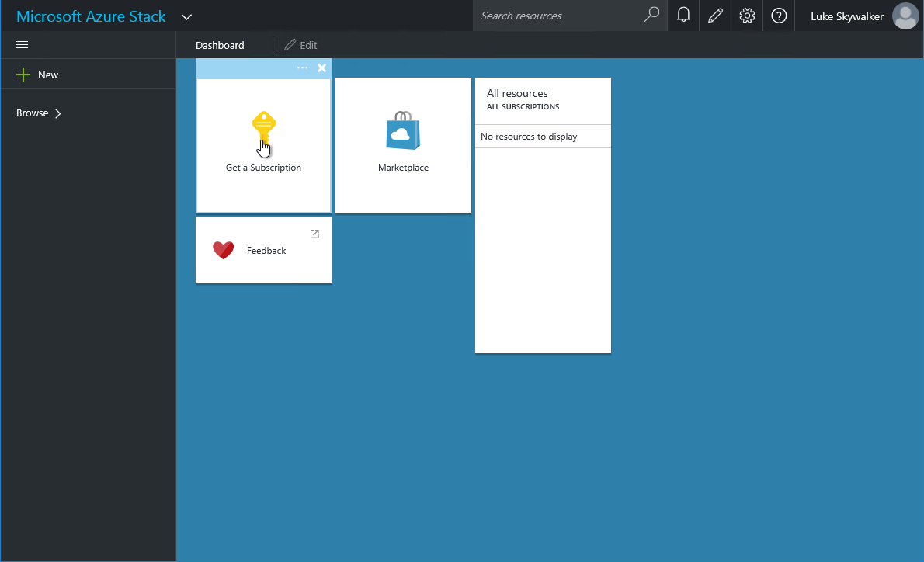Click 'No resources to display' text
The height and width of the screenshot is (562, 924).
(529, 137)
